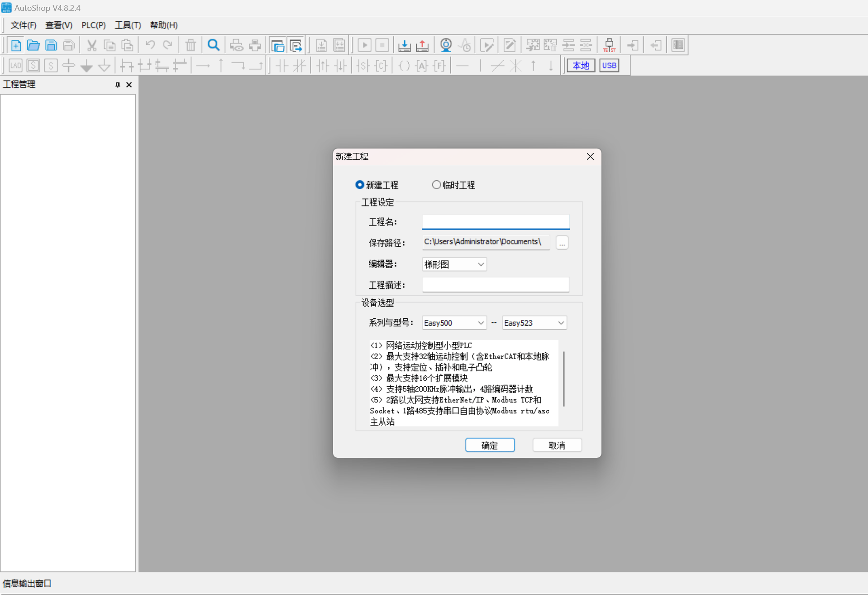
Task: Open the 编辑器 梯形图 dropdown
Action: pyautogui.click(x=454, y=264)
